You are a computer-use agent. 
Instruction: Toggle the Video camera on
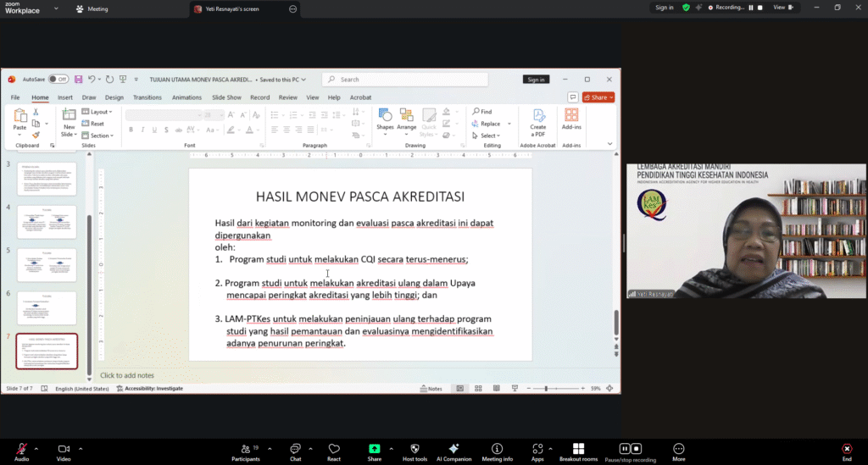[63, 449]
